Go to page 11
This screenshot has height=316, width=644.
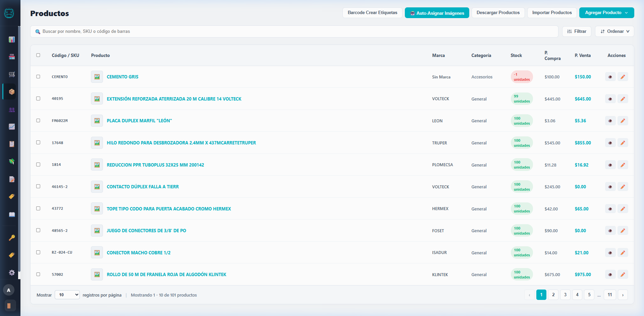(x=610, y=295)
